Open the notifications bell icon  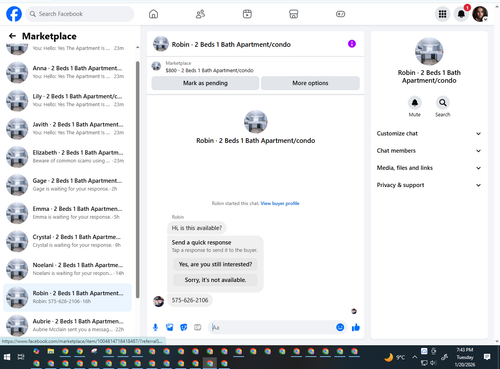pyautogui.click(x=461, y=14)
